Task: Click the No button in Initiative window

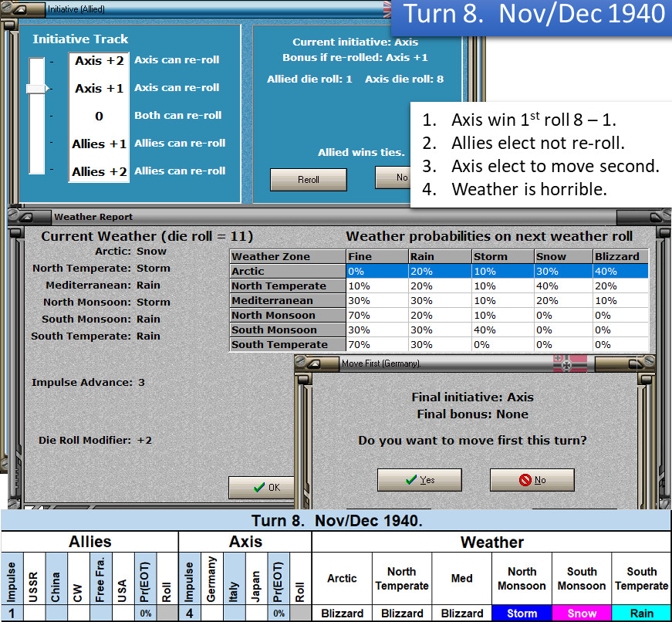Action: click(x=393, y=177)
